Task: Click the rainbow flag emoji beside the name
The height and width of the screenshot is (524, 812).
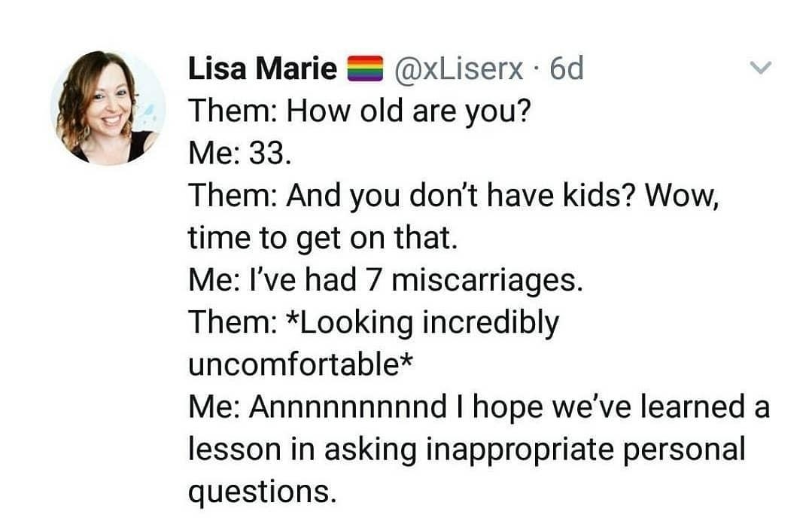Action: click(x=364, y=69)
